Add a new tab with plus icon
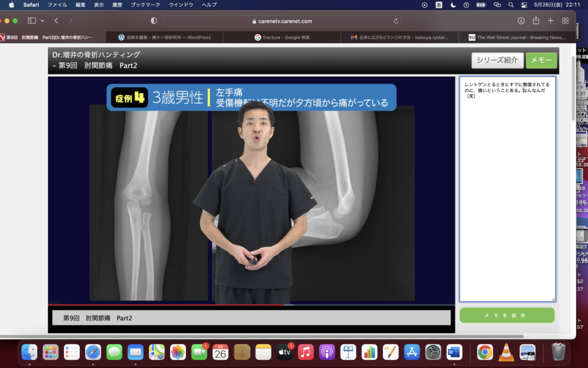Screen dimensions: 588x368 (x=550, y=21)
